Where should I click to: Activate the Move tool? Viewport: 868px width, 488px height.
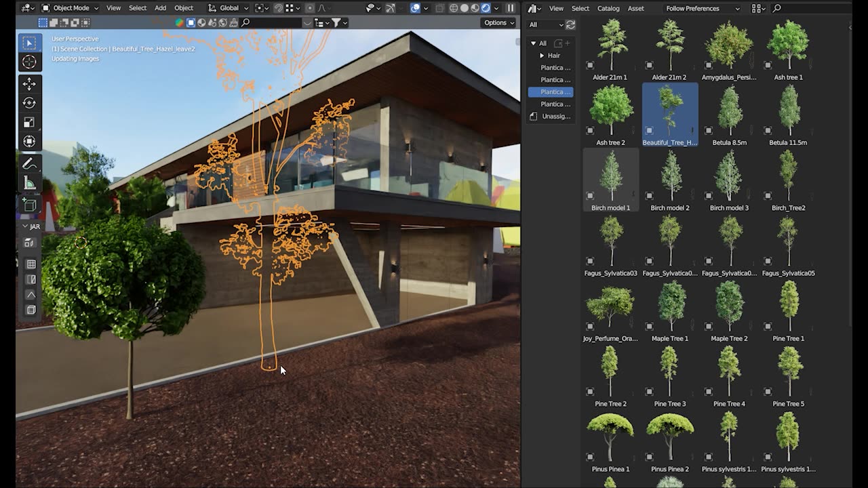click(29, 84)
